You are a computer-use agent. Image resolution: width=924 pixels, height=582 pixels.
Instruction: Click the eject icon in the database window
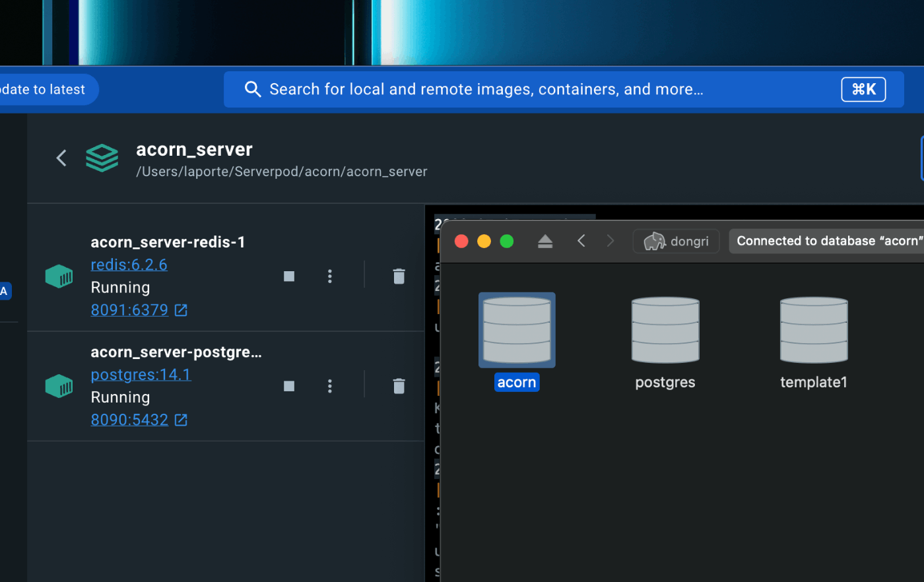click(x=545, y=241)
